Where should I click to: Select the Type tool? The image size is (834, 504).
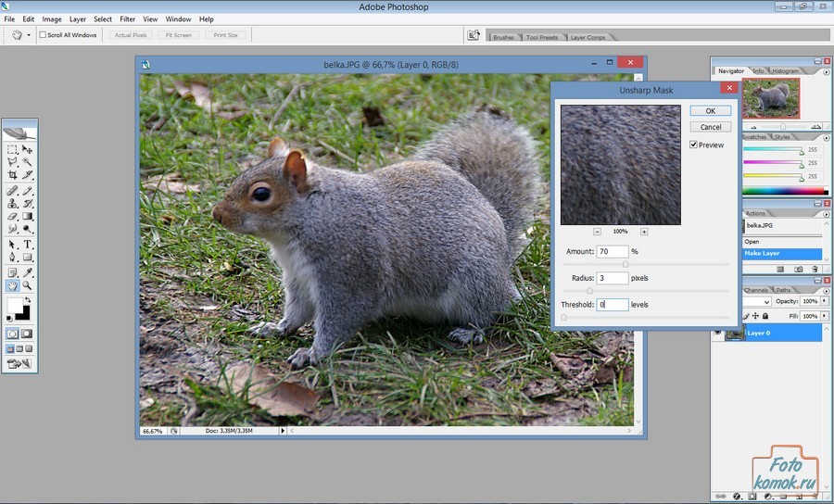pos(28,245)
